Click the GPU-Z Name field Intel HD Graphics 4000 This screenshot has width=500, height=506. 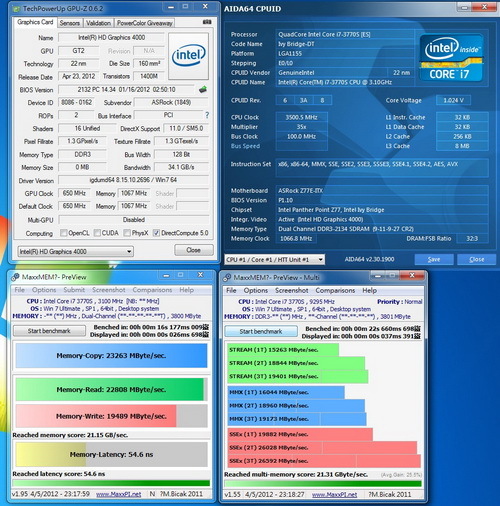(111, 37)
